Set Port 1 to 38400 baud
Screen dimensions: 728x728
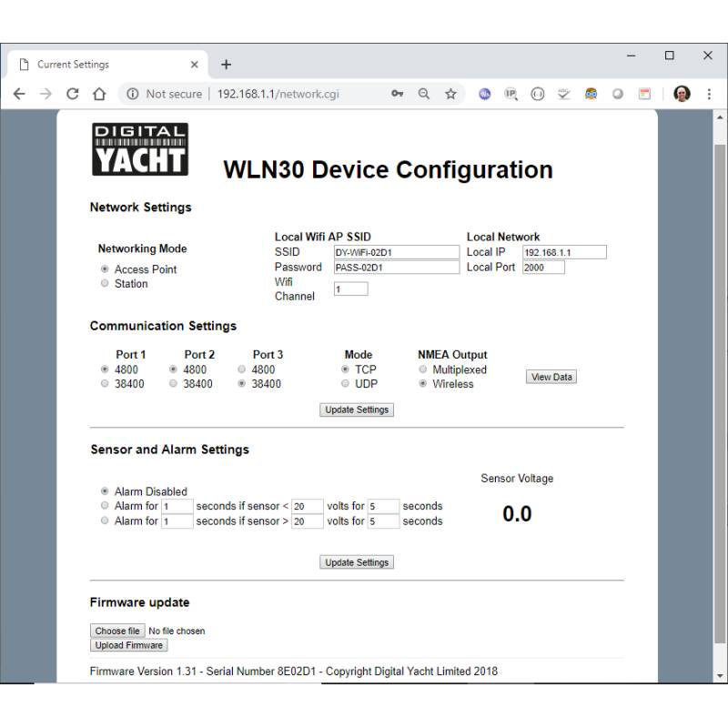pyautogui.click(x=105, y=383)
